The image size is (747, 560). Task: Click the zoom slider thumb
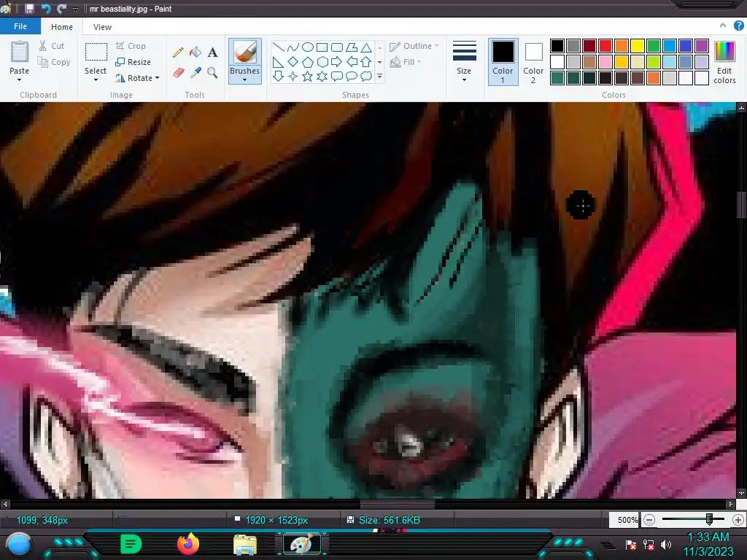point(709,519)
